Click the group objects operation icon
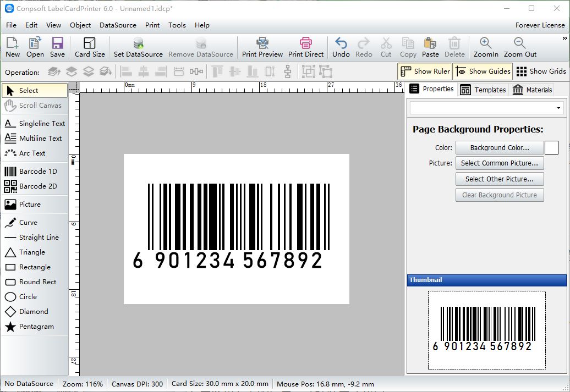This screenshot has height=392, width=570. (x=308, y=71)
